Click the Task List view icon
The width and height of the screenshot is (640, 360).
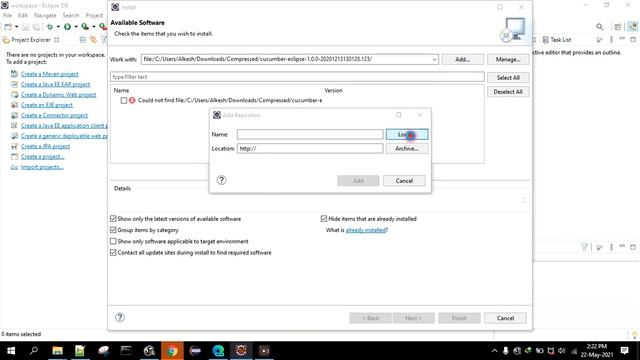pos(545,40)
